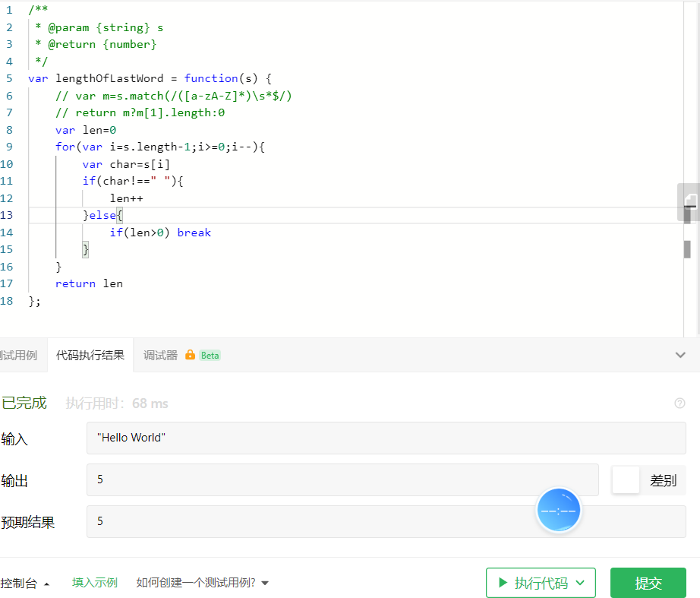
Task: Click the orange lock icon beside 调试器
Action: point(190,355)
